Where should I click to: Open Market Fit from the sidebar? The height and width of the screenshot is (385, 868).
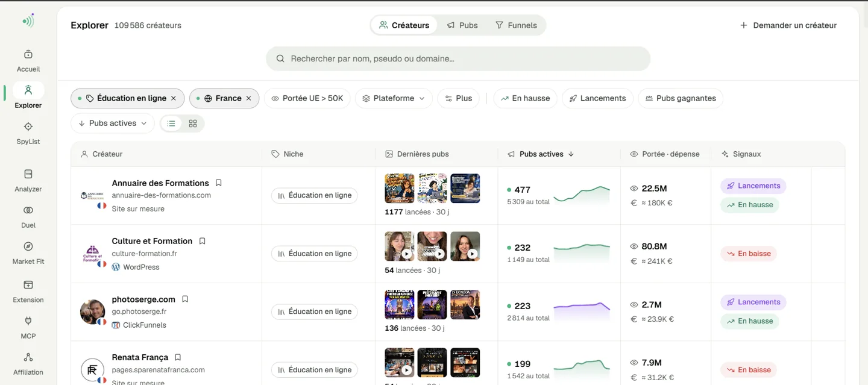(x=28, y=253)
